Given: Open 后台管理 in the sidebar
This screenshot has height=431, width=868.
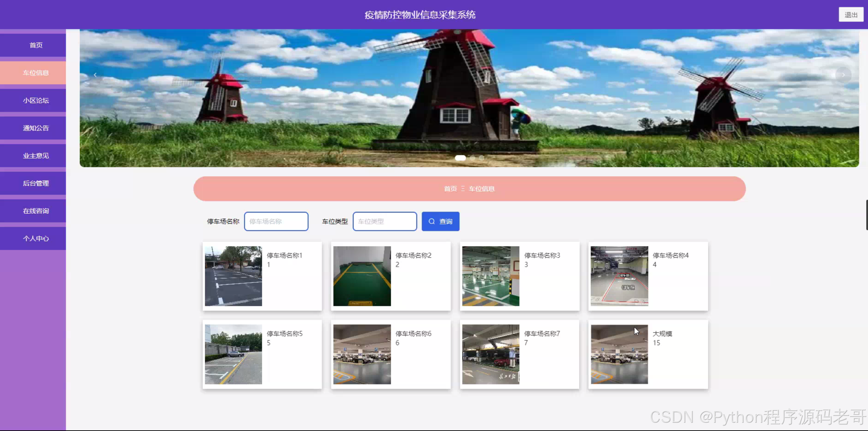Looking at the screenshot, I should click(x=36, y=183).
